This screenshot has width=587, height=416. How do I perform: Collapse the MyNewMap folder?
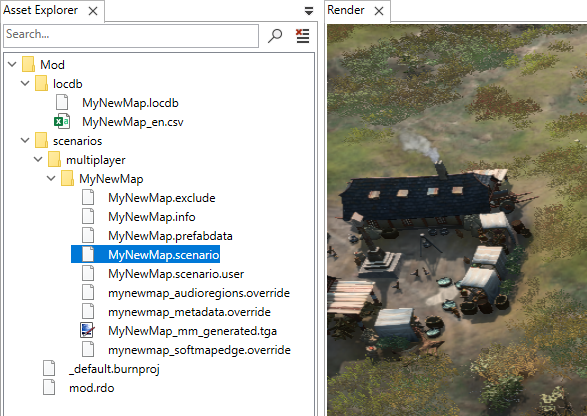click(x=51, y=179)
